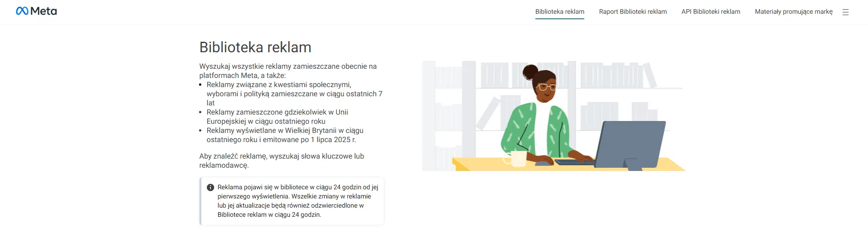This screenshot has height=242, width=868.
Task: Click the keyboard on the illustrated desk
Action: [x=572, y=162]
